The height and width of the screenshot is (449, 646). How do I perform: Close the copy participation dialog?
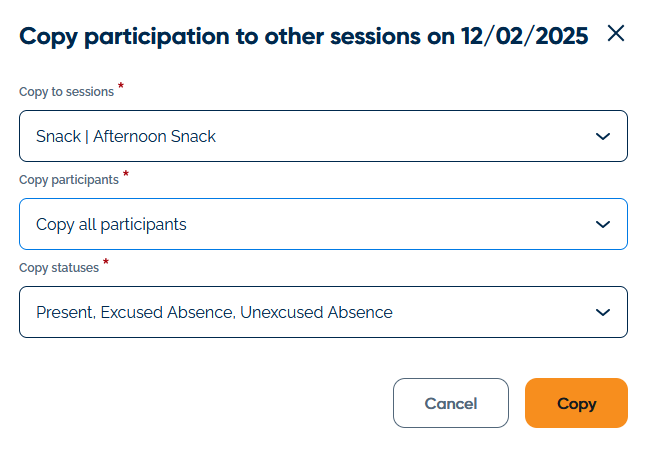coord(616,34)
